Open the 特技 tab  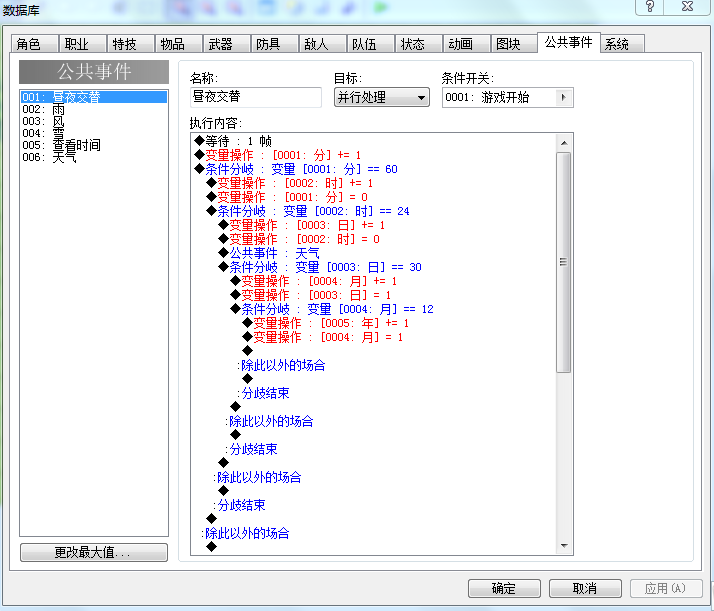coord(131,44)
